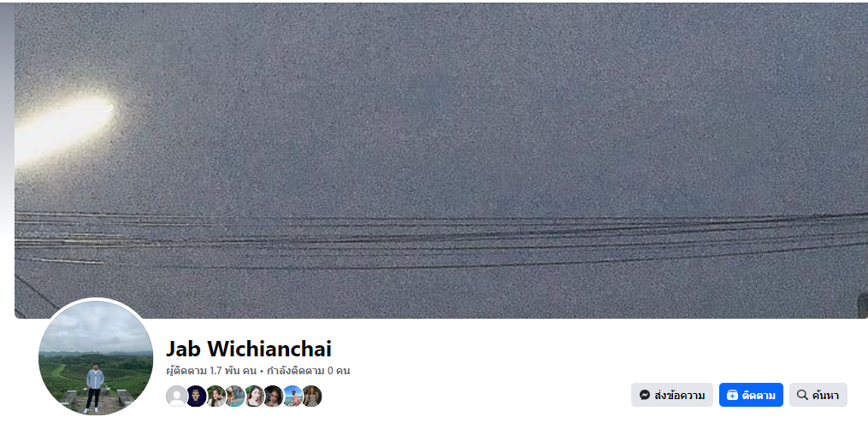Click the bright light flare in cover photo
Viewport: 868px width, 423px height.
(62, 128)
